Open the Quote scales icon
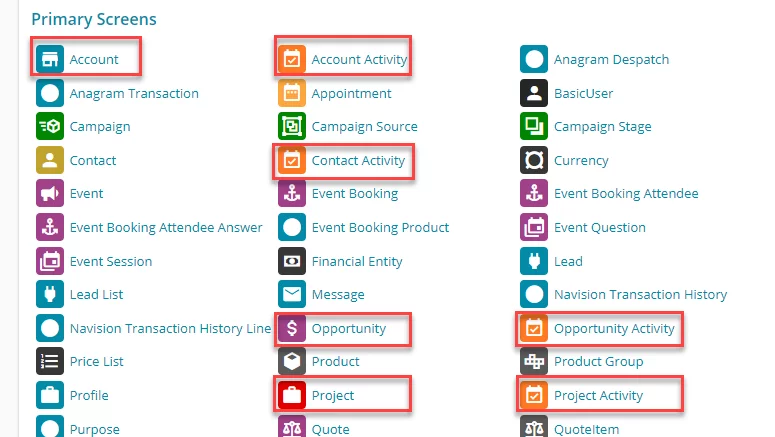Image resolution: width=775 pixels, height=437 pixels. point(292,426)
